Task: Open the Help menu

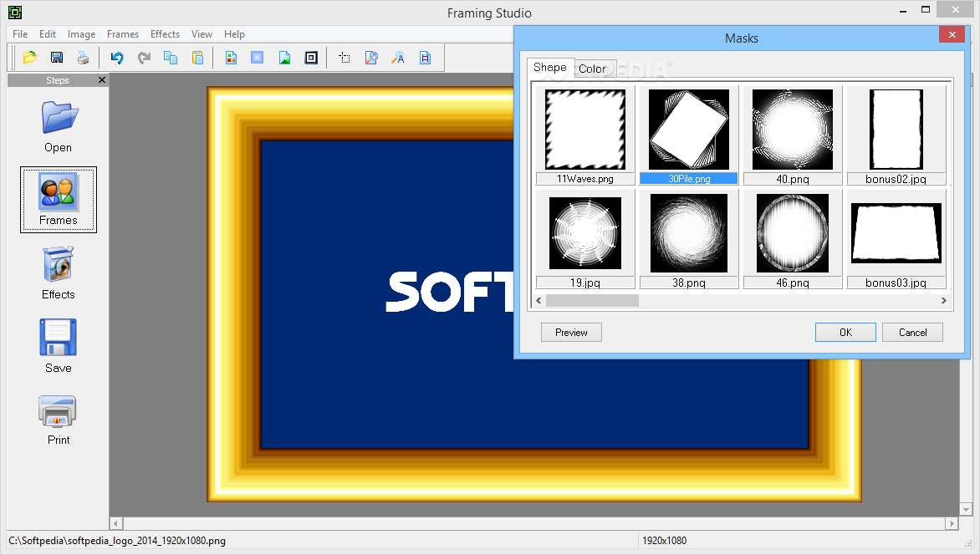Action: (234, 34)
